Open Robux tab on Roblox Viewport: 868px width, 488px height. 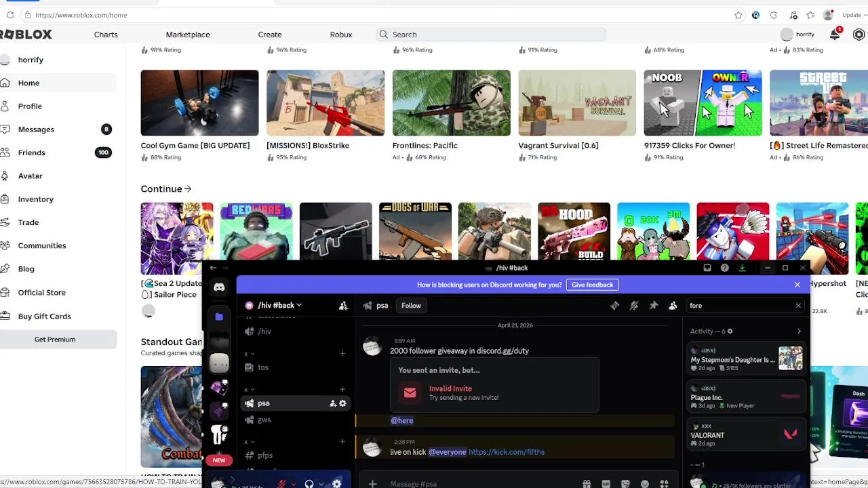[x=341, y=35]
